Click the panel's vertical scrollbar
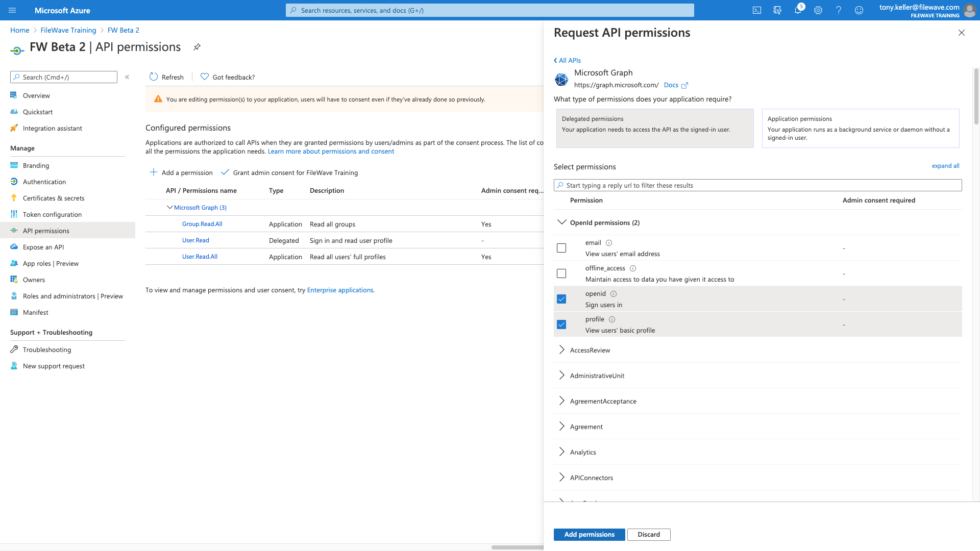 pyautogui.click(x=976, y=97)
